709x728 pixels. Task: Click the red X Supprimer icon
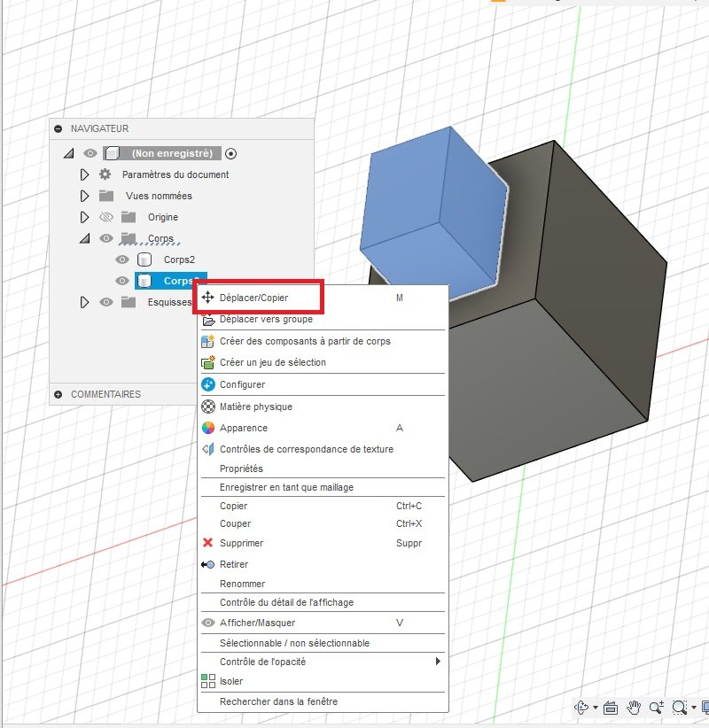(207, 542)
